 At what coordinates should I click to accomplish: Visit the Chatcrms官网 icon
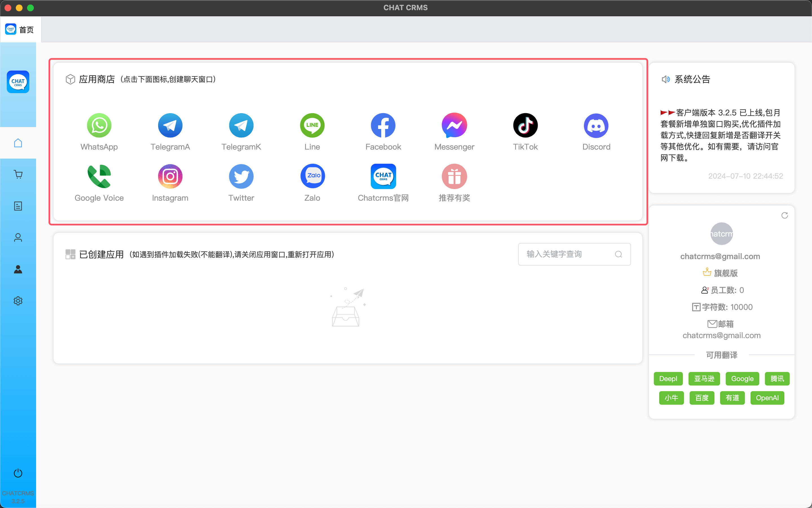pos(383,176)
